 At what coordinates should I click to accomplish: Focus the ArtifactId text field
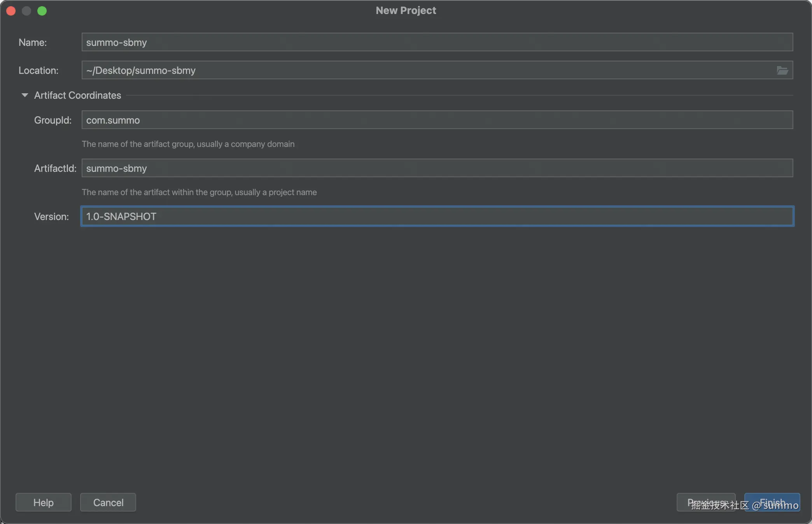pos(437,168)
